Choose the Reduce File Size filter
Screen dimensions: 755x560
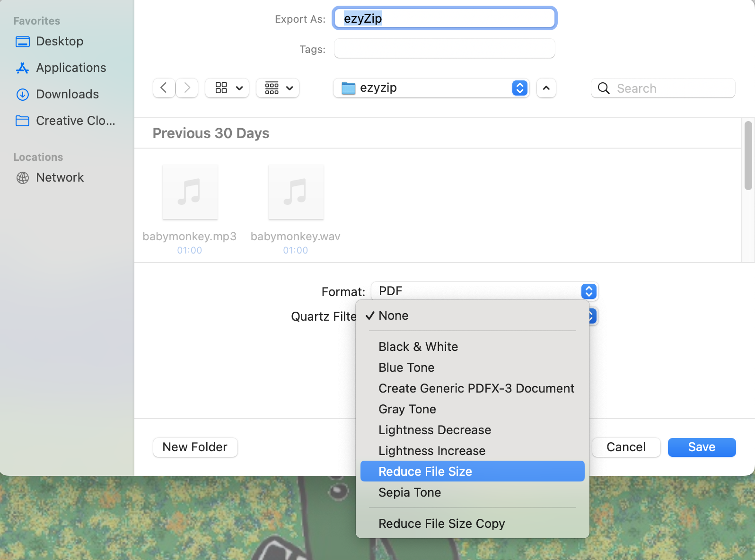(x=472, y=472)
